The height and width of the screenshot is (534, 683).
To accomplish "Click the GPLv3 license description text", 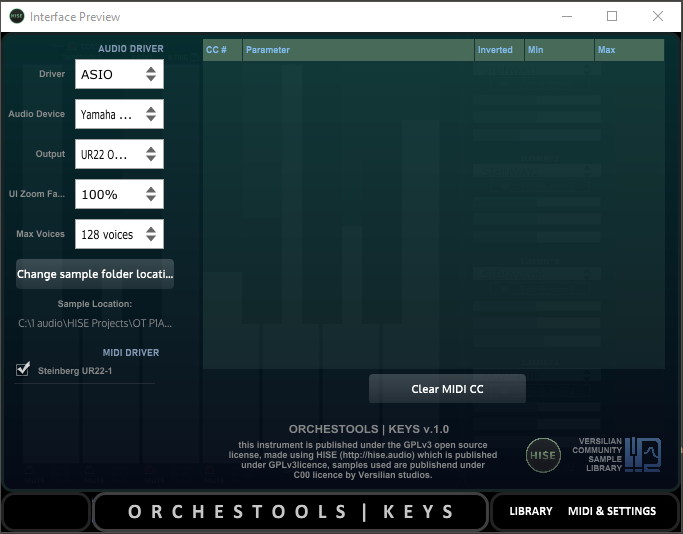I will pyautogui.click(x=363, y=460).
